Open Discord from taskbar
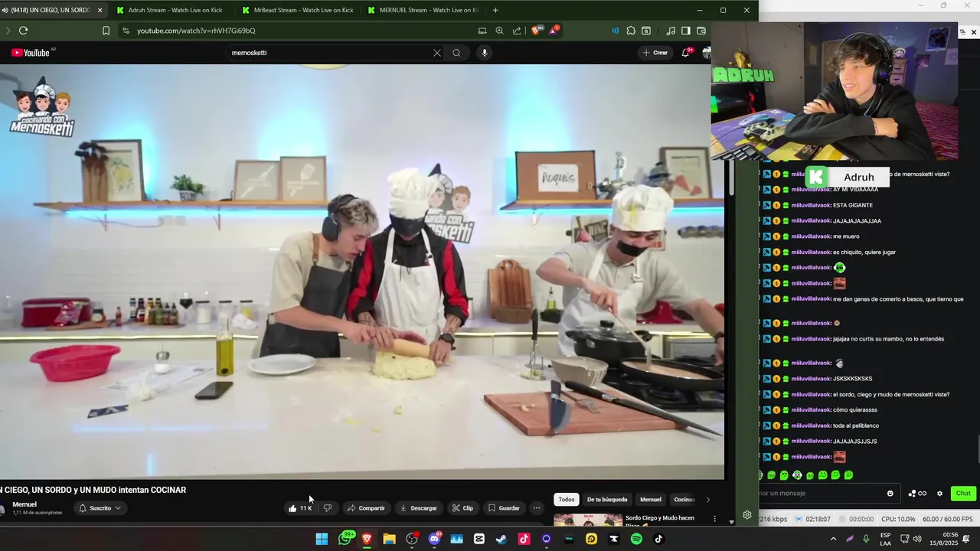This screenshot has height=551, width=980. 435,539
